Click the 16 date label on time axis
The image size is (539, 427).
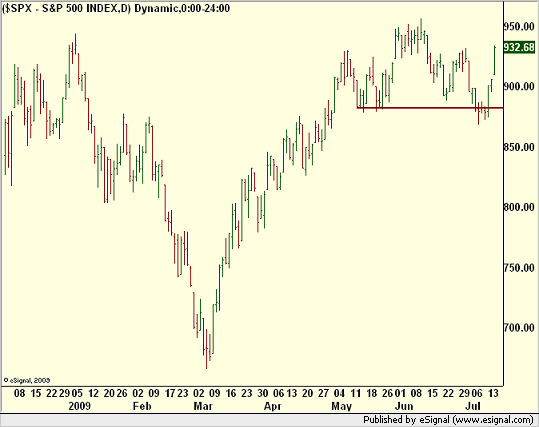click(231, 393)
